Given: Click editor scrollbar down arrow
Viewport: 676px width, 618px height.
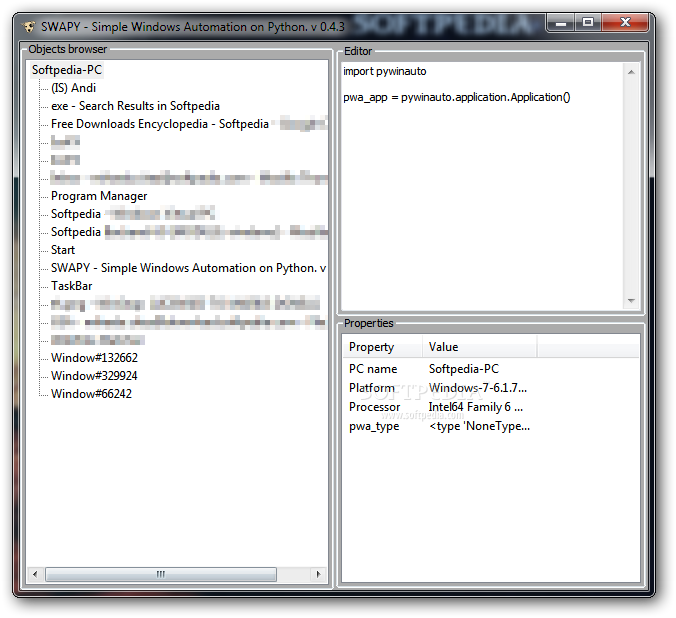Looking at the screenshot, I should tap(631, 301).
